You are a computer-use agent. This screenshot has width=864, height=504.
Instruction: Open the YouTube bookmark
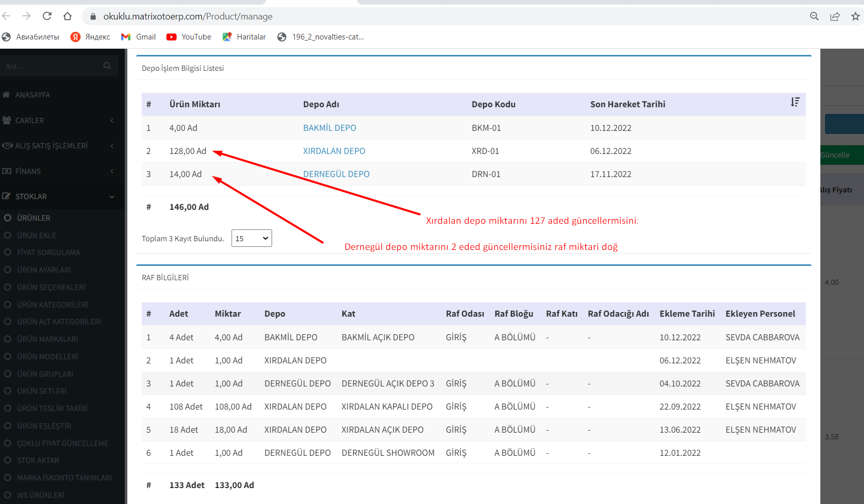tap(189, 37)
